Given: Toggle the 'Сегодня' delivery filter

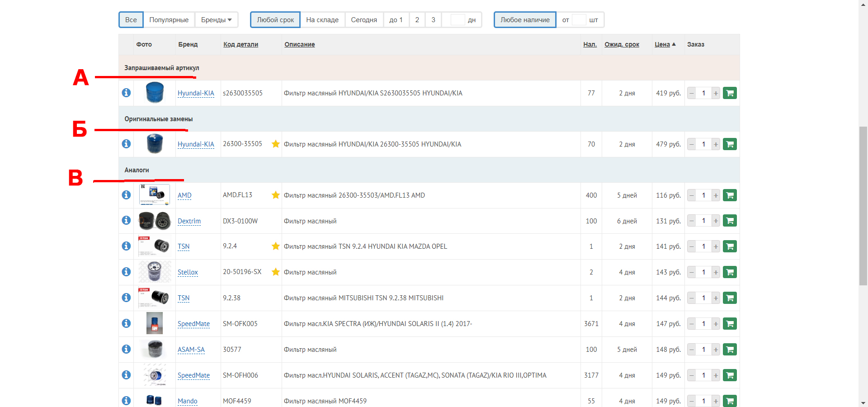Looking at the screenshot, I should [x=363, y=20].
